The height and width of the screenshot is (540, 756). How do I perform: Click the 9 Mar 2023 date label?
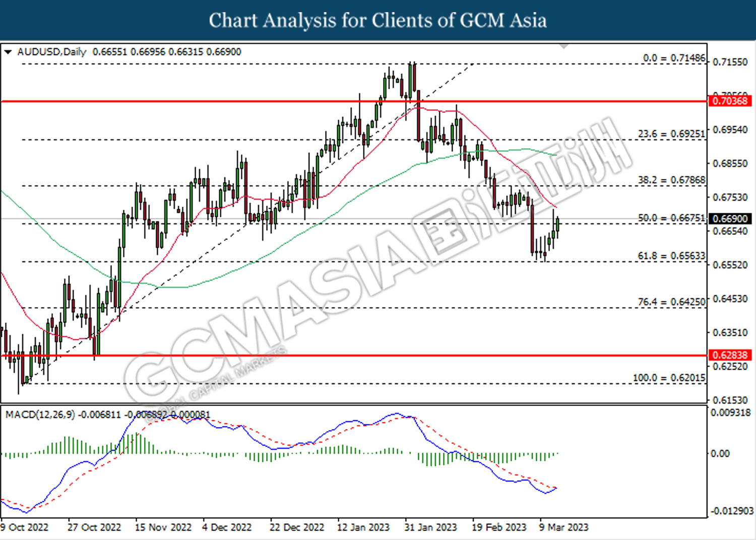pyautogui.click(x=563, y=527)
